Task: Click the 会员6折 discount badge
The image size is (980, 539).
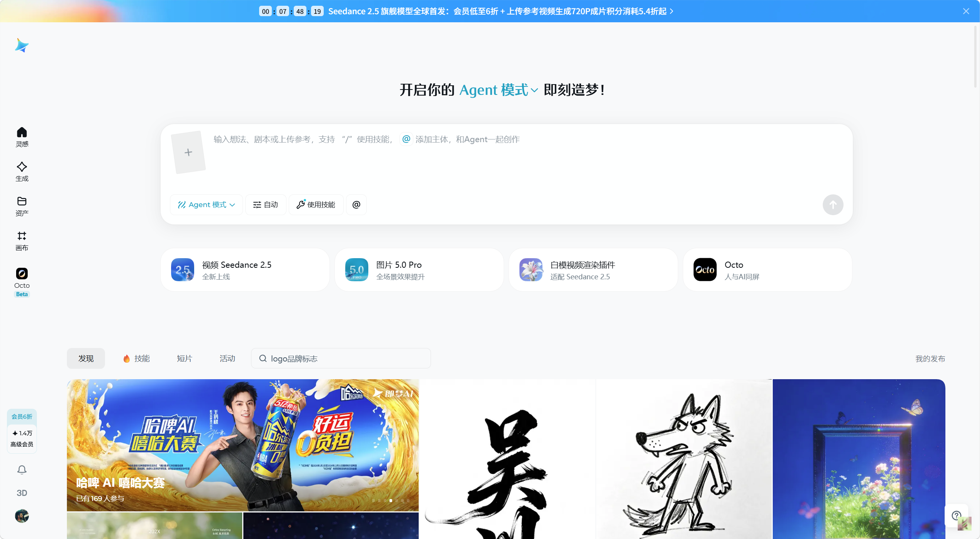Action: (x=22, y=416)
